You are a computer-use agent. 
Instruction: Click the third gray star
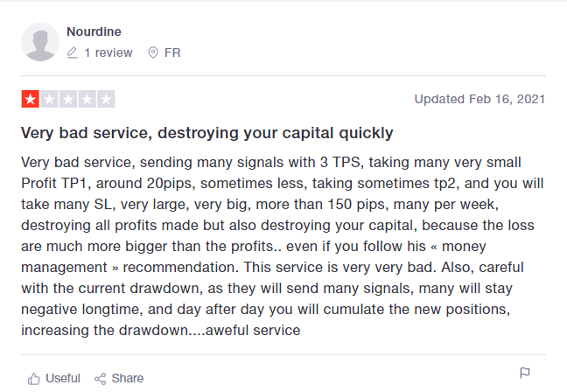coord(68,99)
